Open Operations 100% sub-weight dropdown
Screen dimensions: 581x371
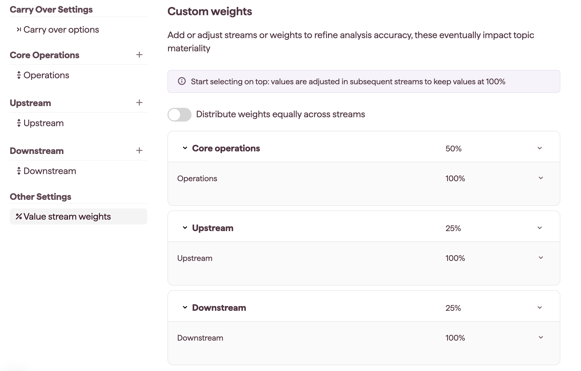tap(541, 178)
